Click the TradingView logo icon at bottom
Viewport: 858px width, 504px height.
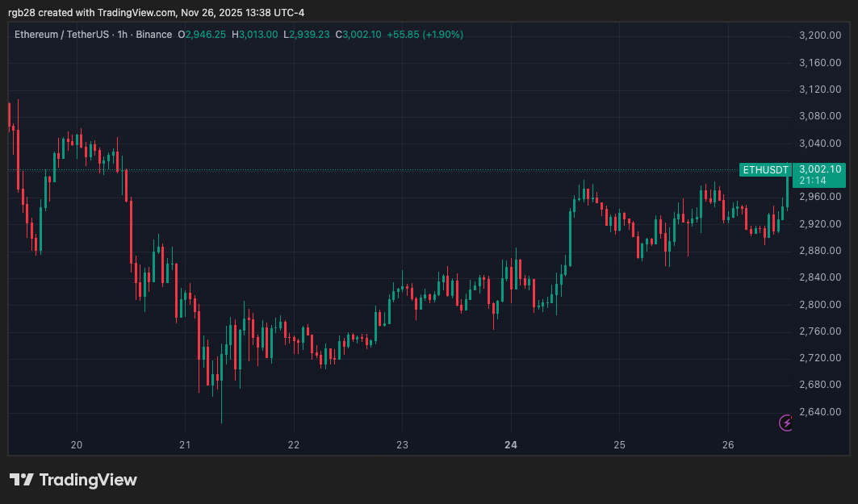point(22,480)
